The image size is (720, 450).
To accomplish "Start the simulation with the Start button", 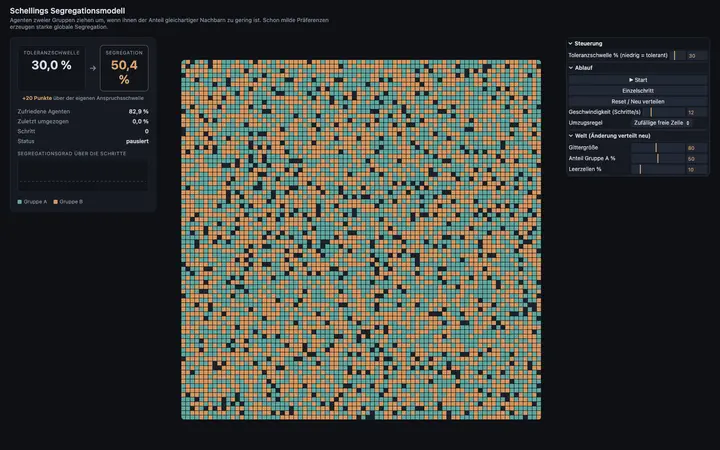I will tap(638, 80).
